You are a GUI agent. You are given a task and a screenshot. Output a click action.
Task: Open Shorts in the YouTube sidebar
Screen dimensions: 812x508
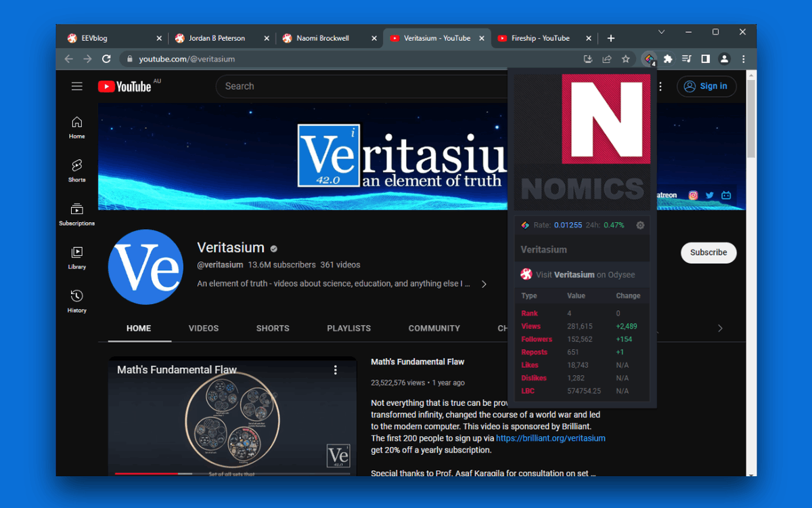tap(77, 170)
